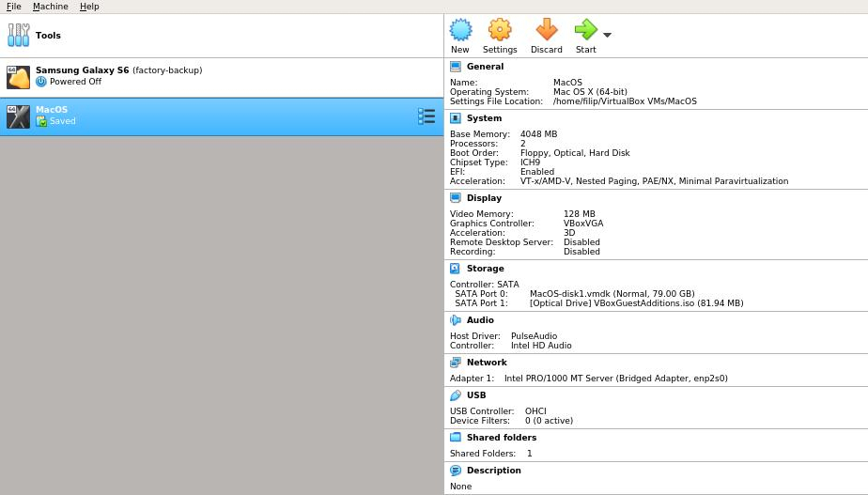Viewport: 868px width, 495px height.
Task: Click the 128 MB video memory value
Action: pyautogui.click(x=579, y=214)
